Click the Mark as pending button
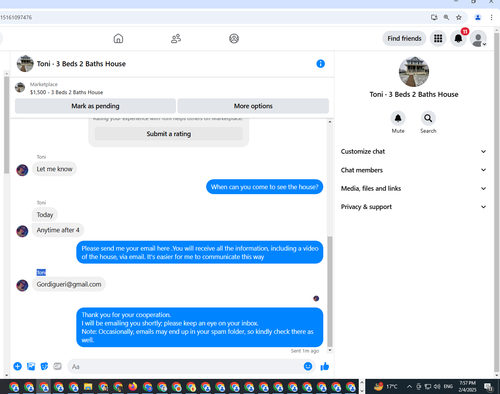The height and width of the screenshot is (394, 500). (x=95, y=106)
